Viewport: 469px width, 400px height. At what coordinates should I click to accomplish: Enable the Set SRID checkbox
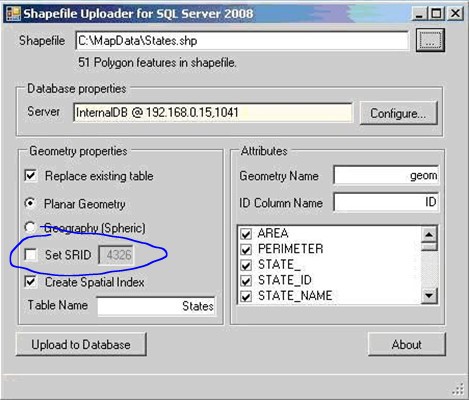coord(31,255)
